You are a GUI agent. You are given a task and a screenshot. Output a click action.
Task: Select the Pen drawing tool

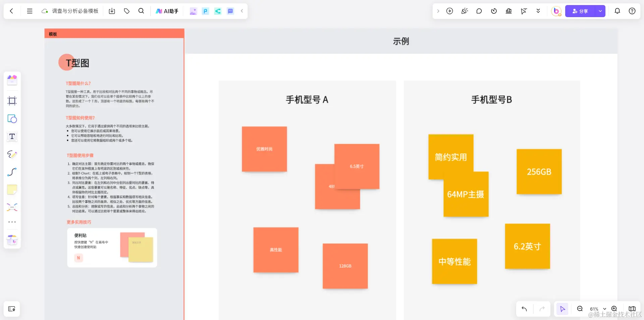12,154
